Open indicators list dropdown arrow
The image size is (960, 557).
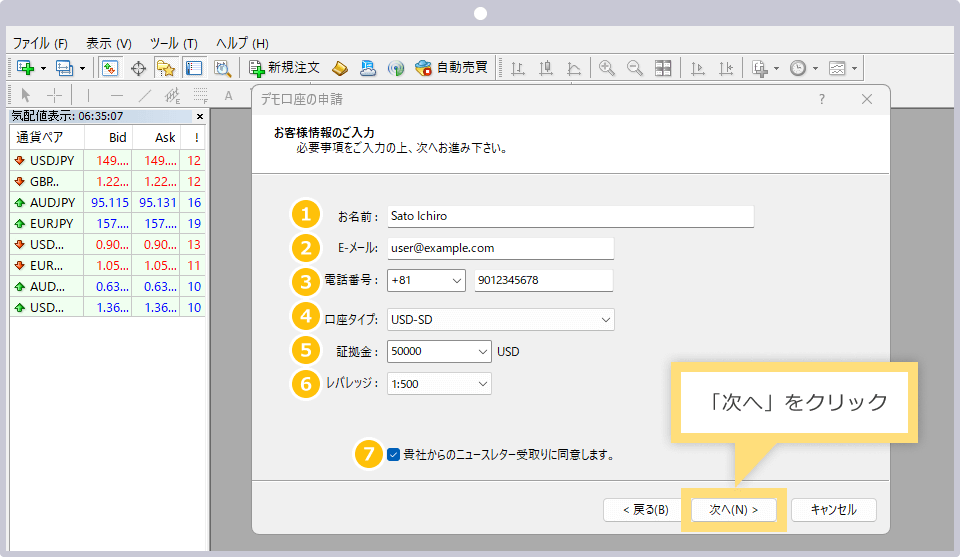click(x=776, y=69)
